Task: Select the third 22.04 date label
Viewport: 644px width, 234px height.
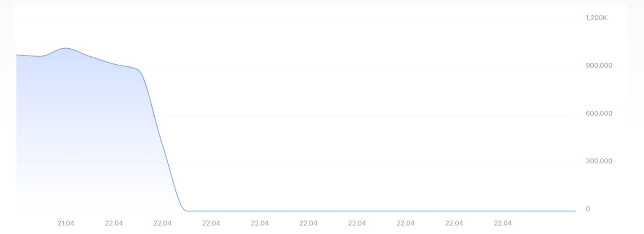Action: point(211,223)
